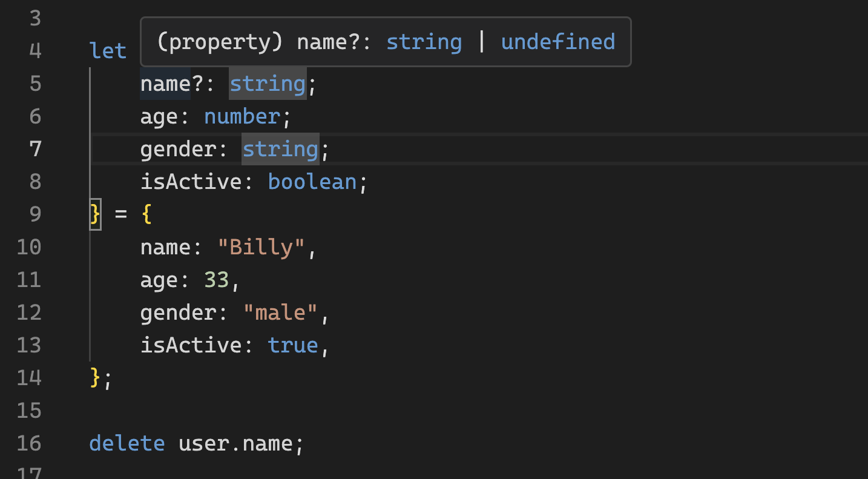Click line number 5 in gutter
This screenshot has height=479, width=868.
click(x=35, y=84)
